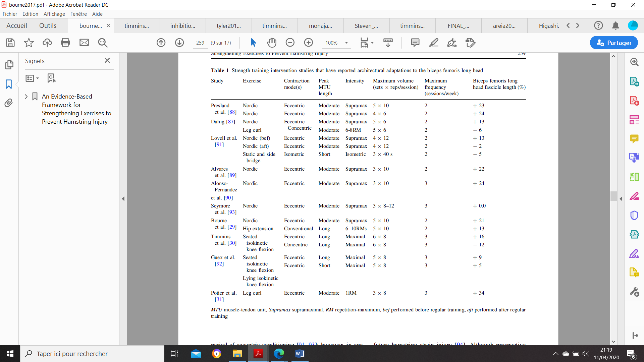The height and width of the screenshot is (362, 644).
Task: Add a comment note
Action: (415, 43)
